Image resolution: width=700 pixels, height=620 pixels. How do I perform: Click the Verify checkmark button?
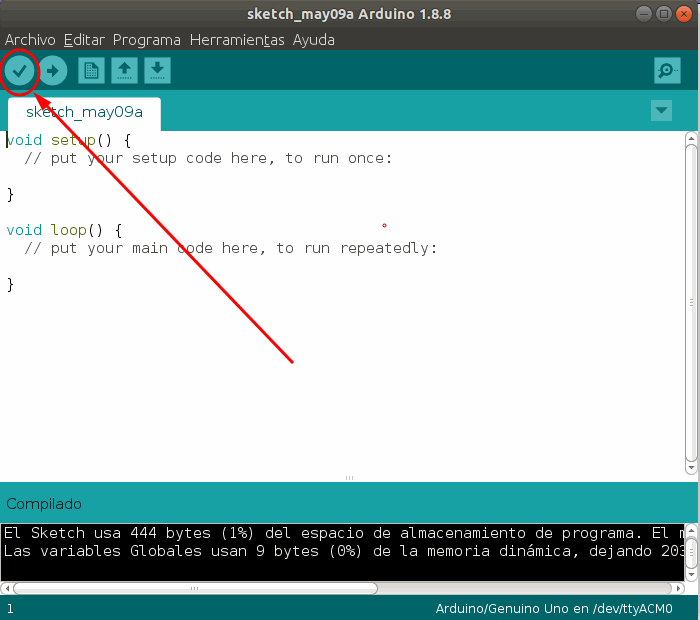tap(20, 71)
